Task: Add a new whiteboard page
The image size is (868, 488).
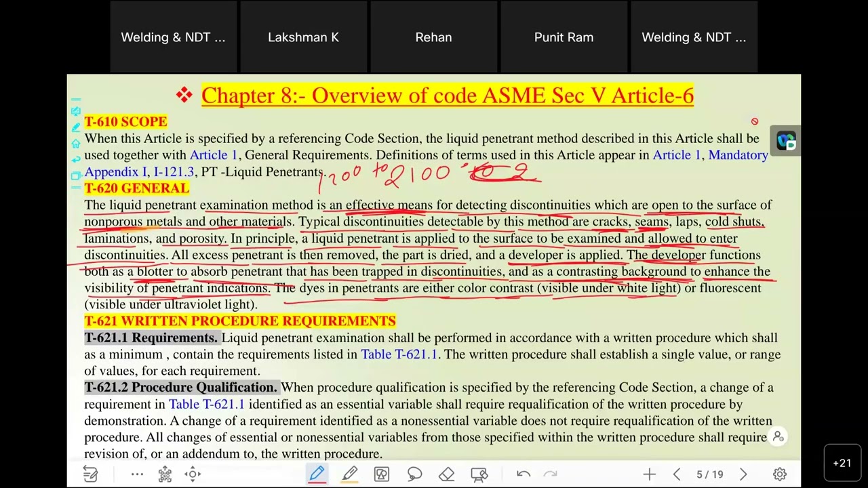Action: coord(649,474)
